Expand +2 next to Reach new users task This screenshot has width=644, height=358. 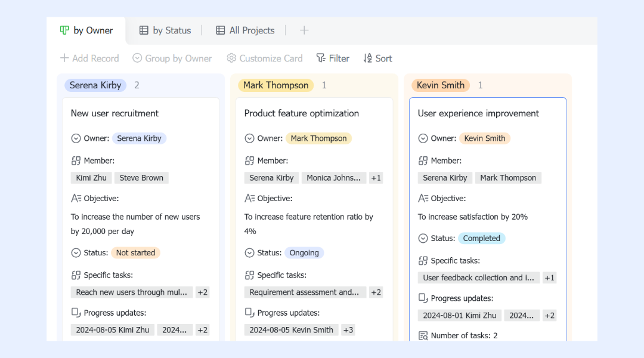click(203, 292)
